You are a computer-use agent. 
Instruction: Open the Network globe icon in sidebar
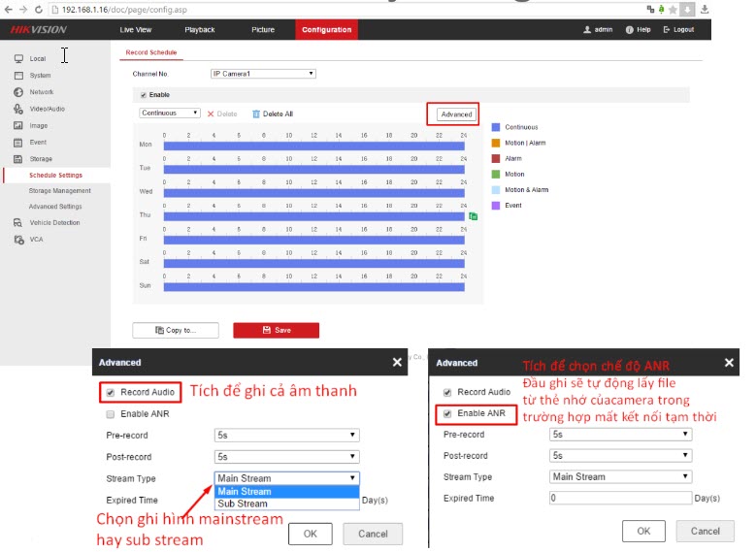[x=18, y=92]
